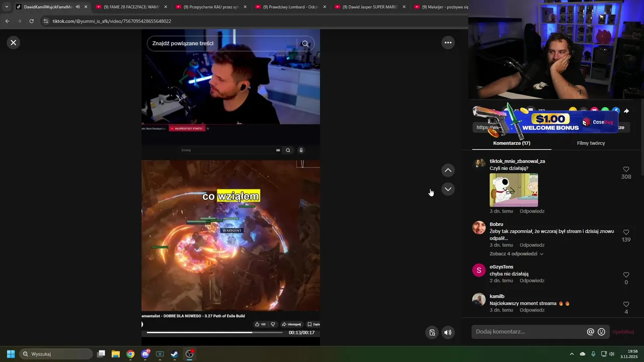This screenshot has height=362, width=644.
Task: Like kamilb's comment with heart
Action: tap(626, 304)
